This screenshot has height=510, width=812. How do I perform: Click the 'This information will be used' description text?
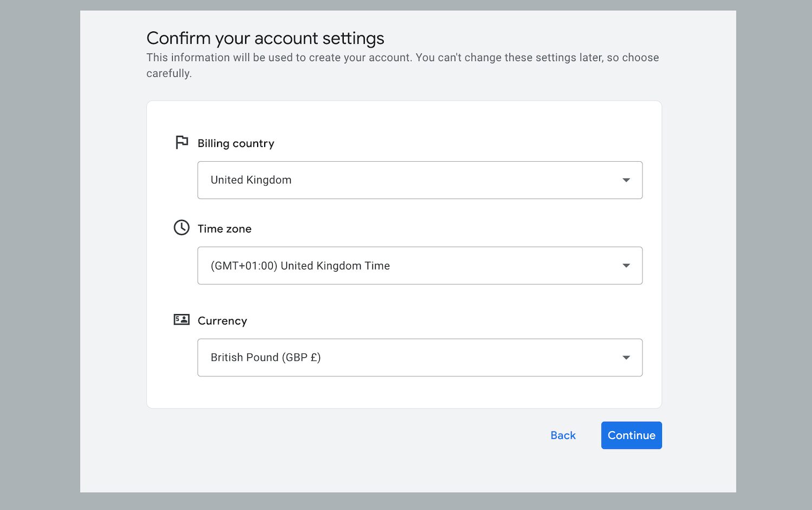(x=403, y=65)
